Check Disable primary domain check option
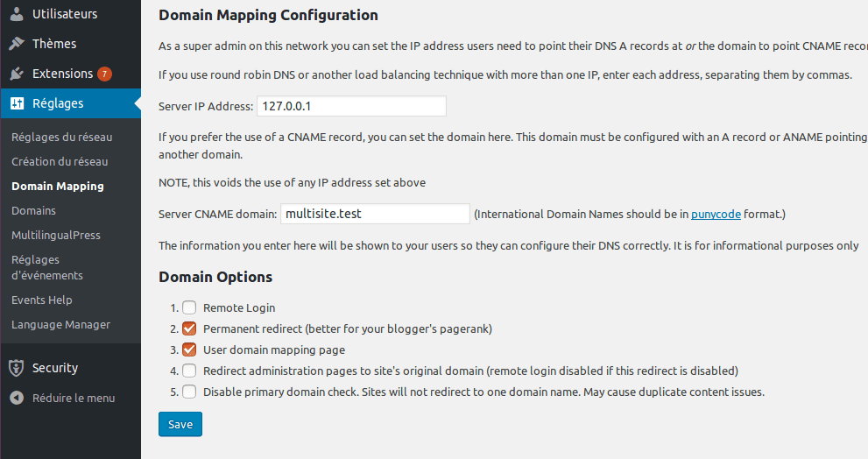 pyautogui.click(x=189, y=392)
